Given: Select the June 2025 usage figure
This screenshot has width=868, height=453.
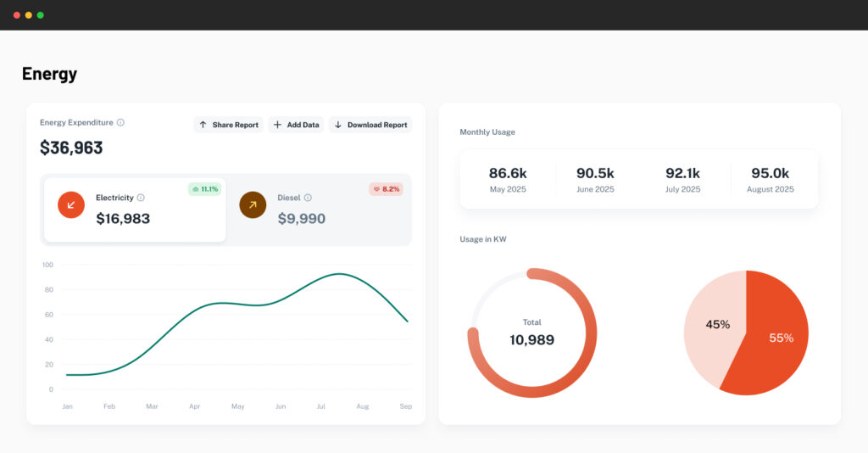Looking at the screenshot, I should [595, 179].
